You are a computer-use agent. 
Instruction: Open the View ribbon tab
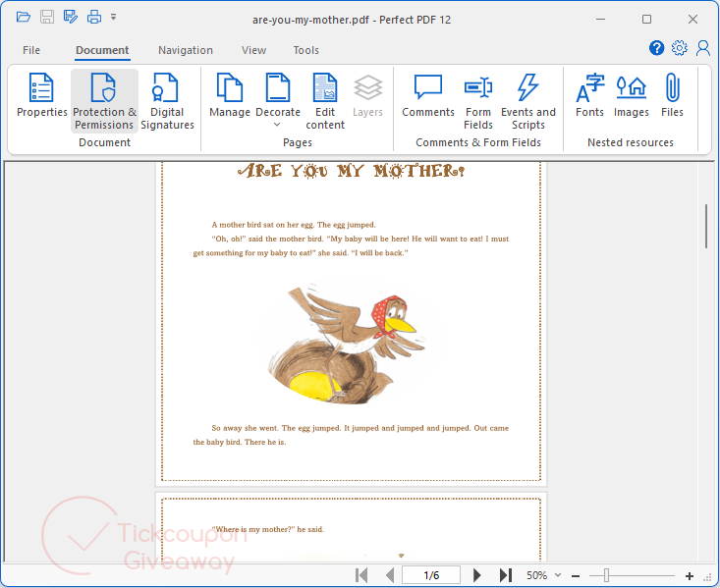point(254,50)
